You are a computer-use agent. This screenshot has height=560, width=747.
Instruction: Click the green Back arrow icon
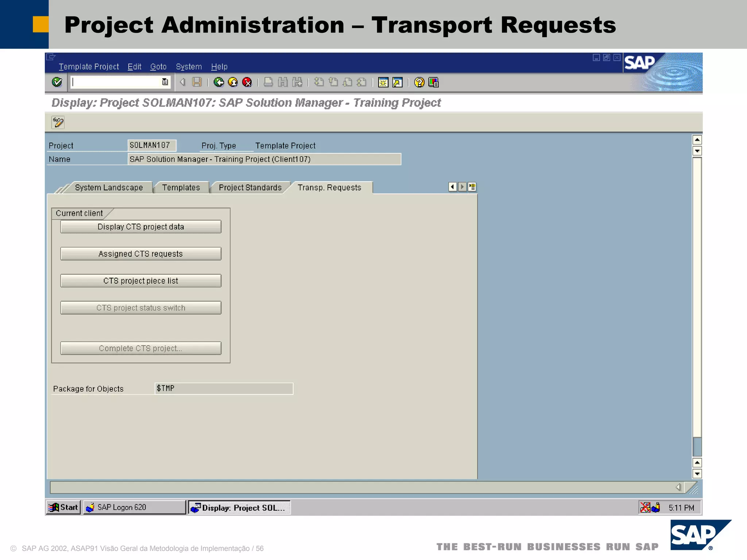(x=219, y=82)
